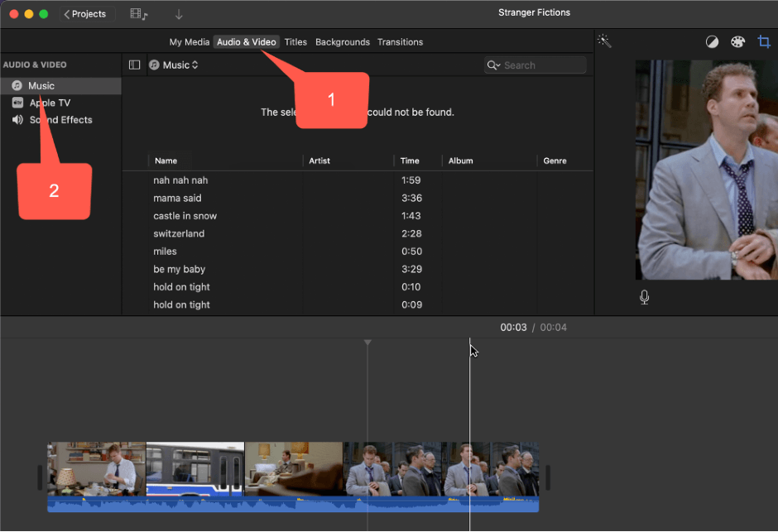The width and height of the screenshot is (778, 532).
Task: Click the Music icon in the sidebar
Action: coord(17,86)
